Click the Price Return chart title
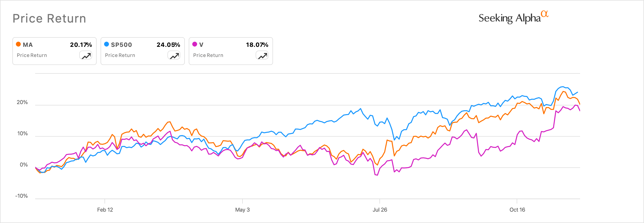 (x=49, y=19)
